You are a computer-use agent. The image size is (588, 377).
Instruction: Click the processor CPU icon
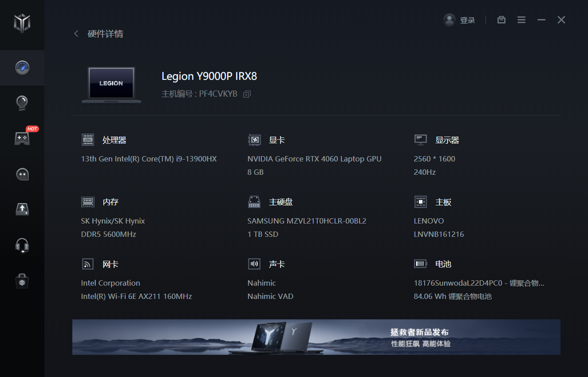pos(88,140)
